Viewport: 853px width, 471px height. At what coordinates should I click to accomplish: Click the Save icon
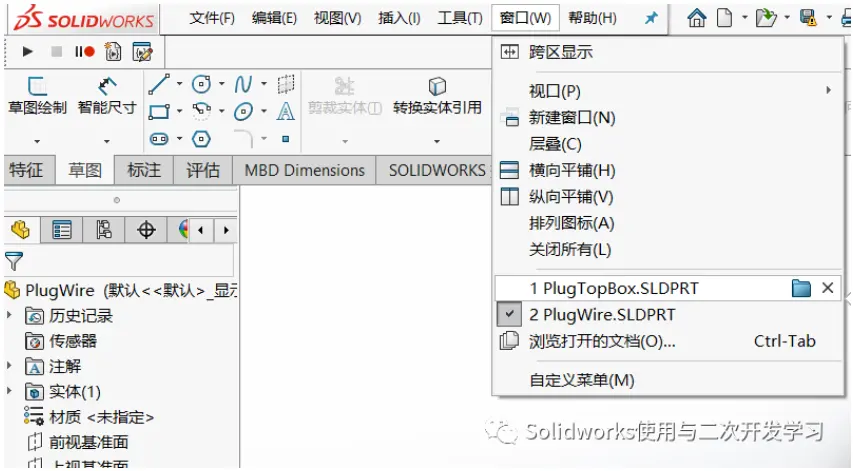tap(808, 18)
